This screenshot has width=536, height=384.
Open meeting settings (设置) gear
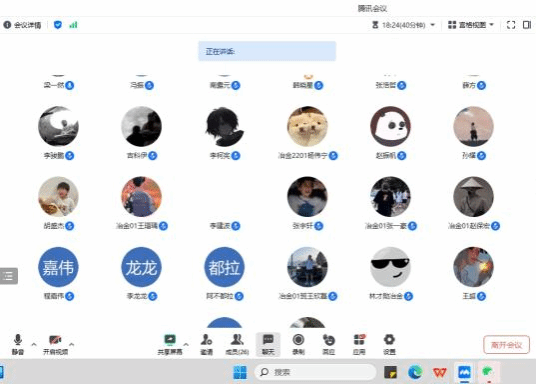(x=389, y=344)
